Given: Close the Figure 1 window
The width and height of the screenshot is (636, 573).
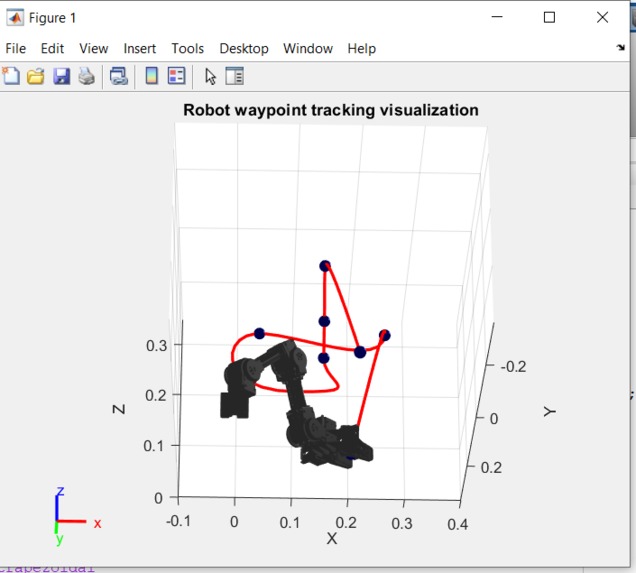Looking at the screenshot, I should (x=602, y=17).
